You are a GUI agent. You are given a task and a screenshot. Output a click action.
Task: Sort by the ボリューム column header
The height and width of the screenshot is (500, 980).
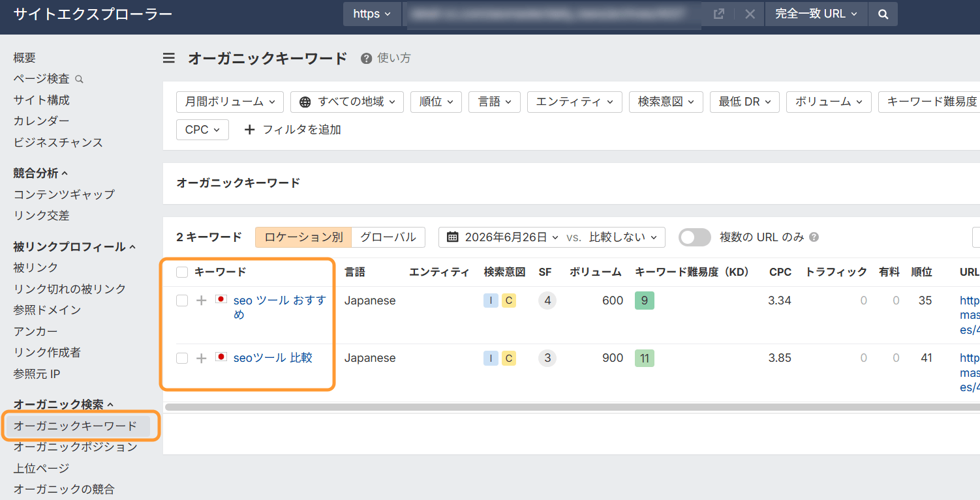[x=596, y=272]
